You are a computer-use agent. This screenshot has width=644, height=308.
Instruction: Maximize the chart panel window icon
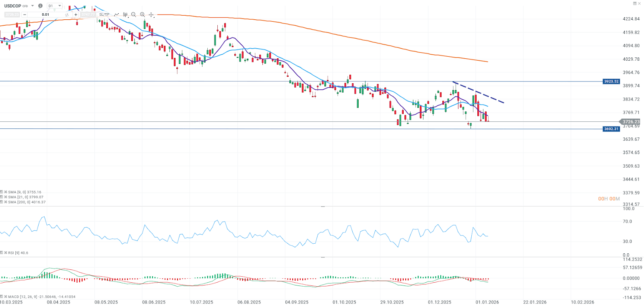pos(635,3)
